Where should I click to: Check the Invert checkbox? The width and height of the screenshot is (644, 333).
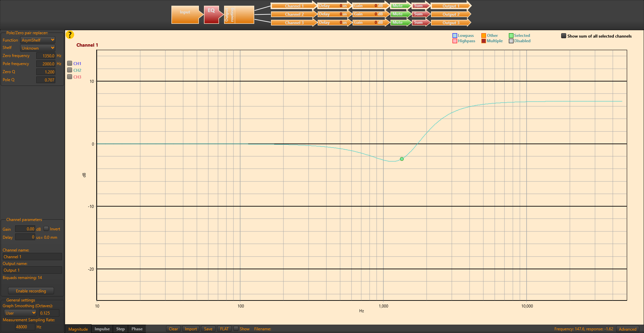coord(46,228)
